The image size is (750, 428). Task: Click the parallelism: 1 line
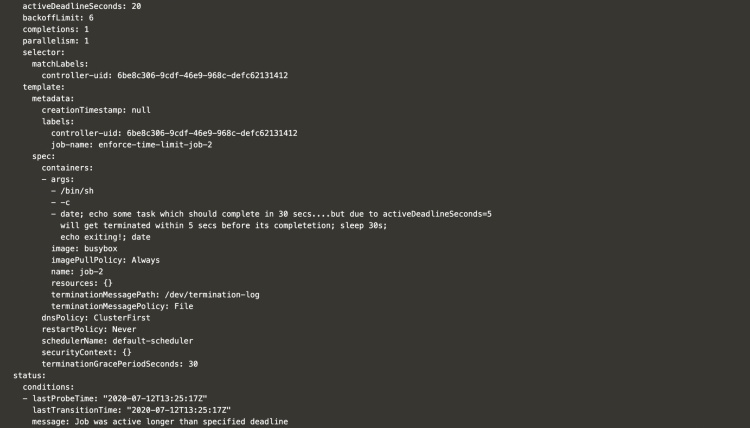(55, 41)
